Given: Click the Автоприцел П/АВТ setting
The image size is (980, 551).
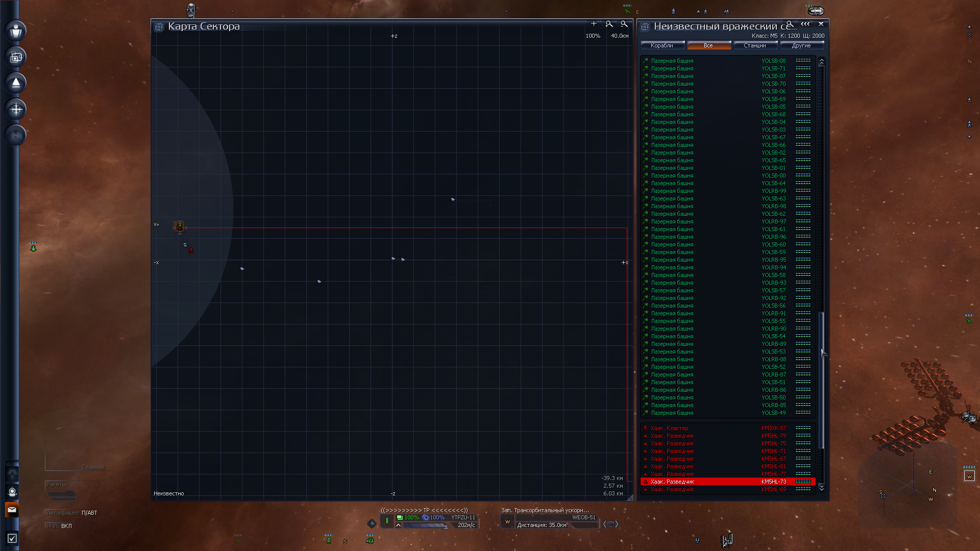Looking at the screenshot, I should (x=71, y=513).
